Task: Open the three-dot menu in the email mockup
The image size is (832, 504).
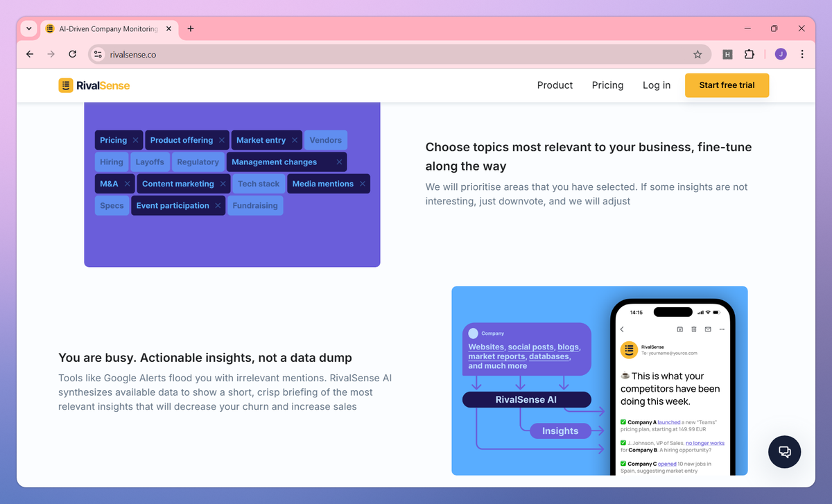Action: [722, 329]
